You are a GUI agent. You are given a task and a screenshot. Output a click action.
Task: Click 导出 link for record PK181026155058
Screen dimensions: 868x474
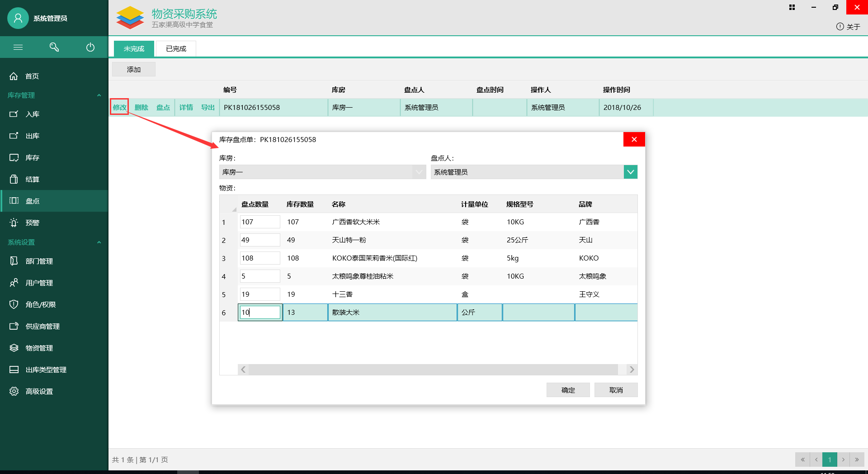point(208,107)
